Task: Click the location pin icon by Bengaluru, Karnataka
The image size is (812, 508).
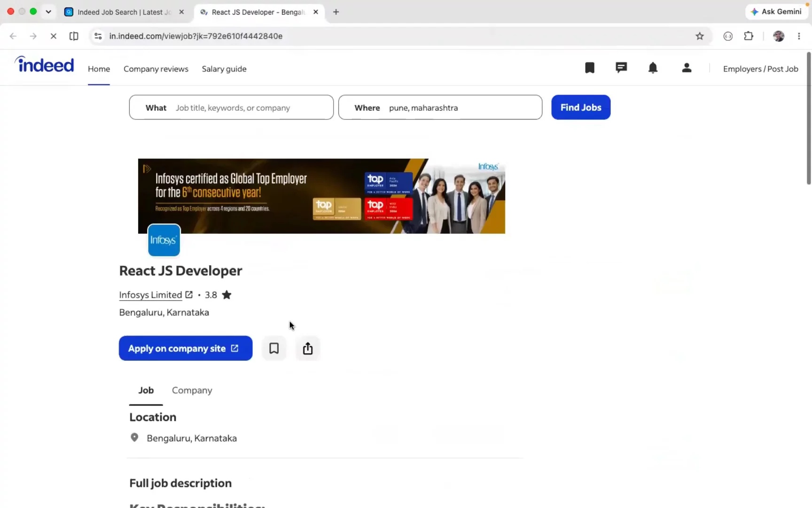Action: 134,438
